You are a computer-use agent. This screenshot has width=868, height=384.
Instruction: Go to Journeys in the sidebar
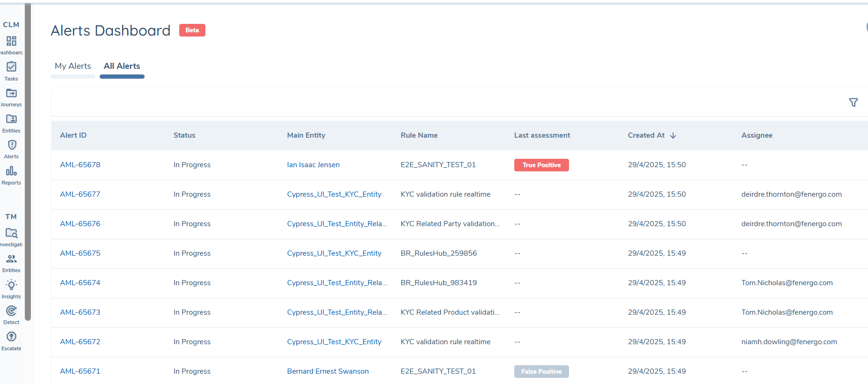11,94
